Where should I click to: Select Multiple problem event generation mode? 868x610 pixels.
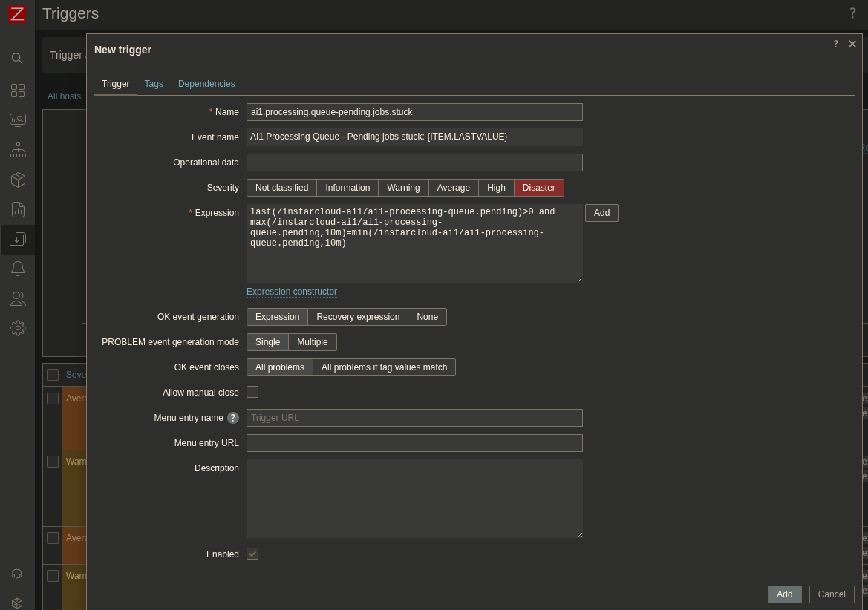tap(312, 342)
